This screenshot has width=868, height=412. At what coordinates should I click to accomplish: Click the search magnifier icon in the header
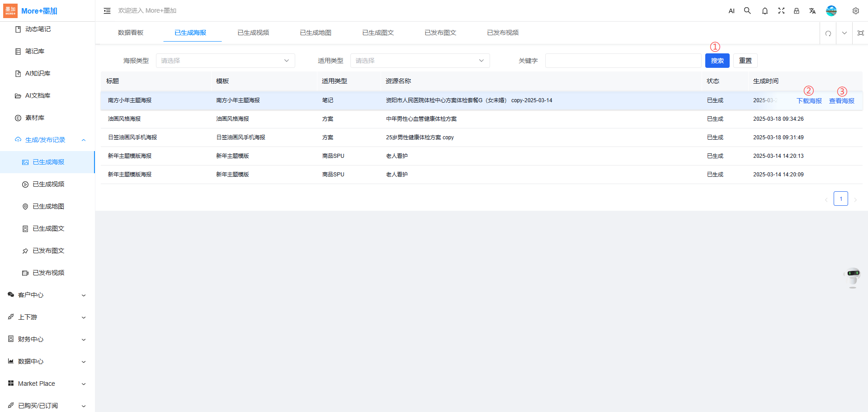point(747,11)
